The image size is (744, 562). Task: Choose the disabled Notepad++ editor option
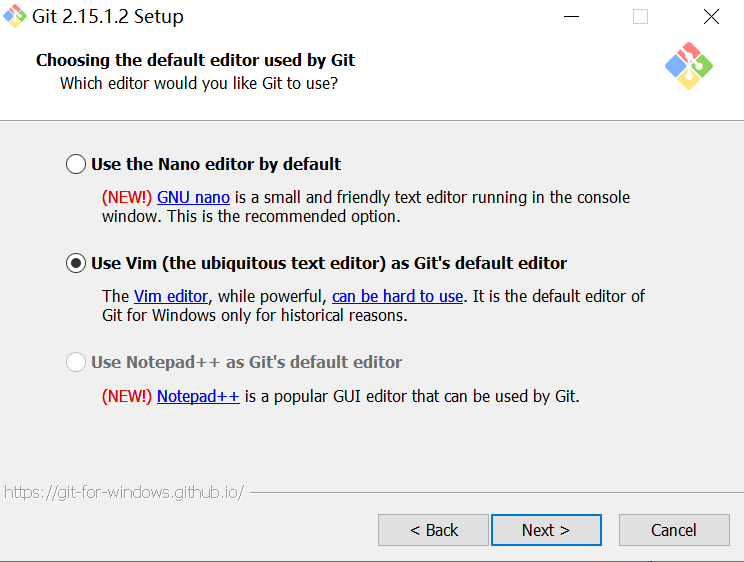click(76, 362)
